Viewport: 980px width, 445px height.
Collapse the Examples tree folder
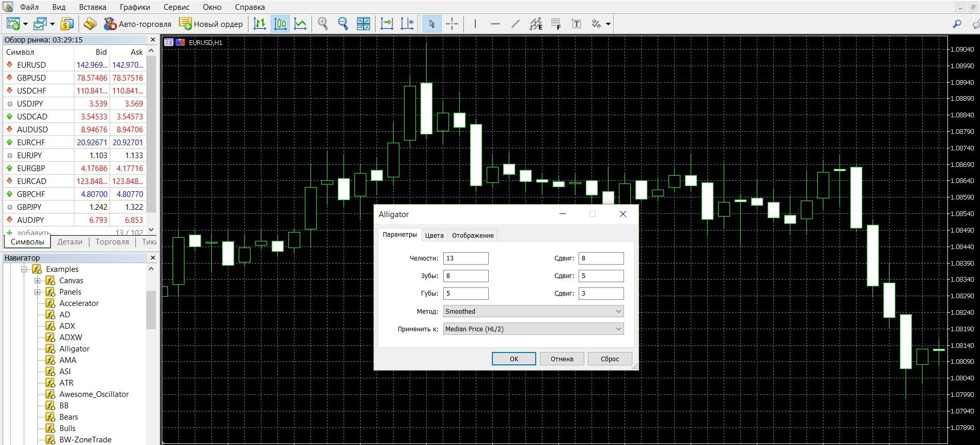tap(24, 269)
